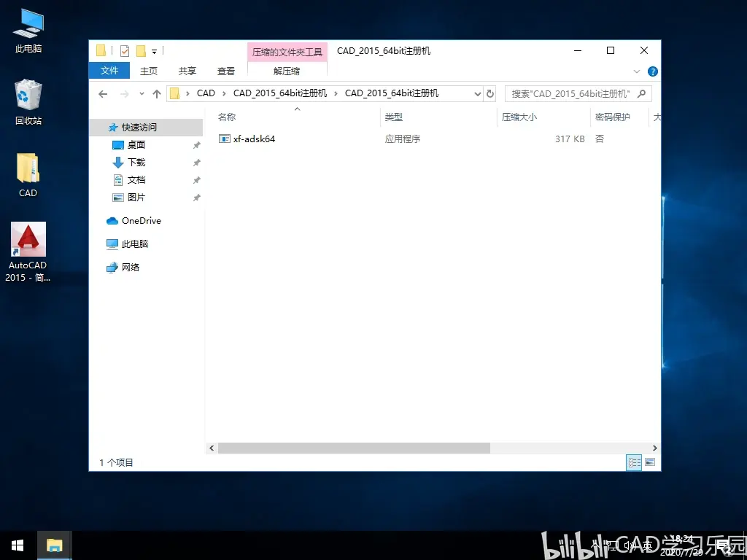Click the folder icon in address bar
The height and width of the screenshot is (560, 747).
coord(175,93)
